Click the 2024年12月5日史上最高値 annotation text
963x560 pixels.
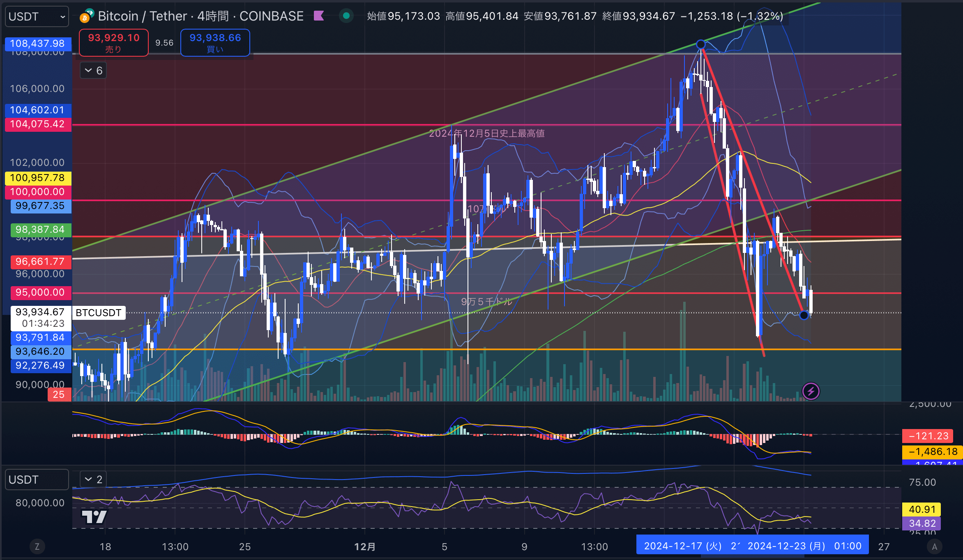487,133
